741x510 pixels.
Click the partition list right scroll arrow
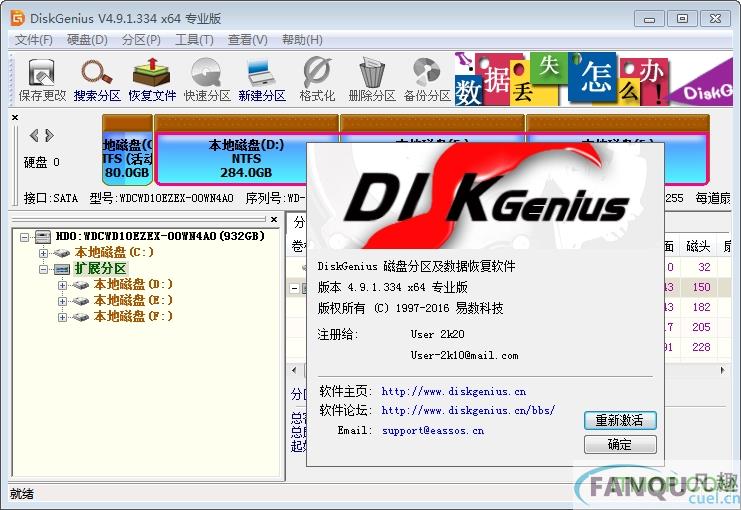pos(723,370)
